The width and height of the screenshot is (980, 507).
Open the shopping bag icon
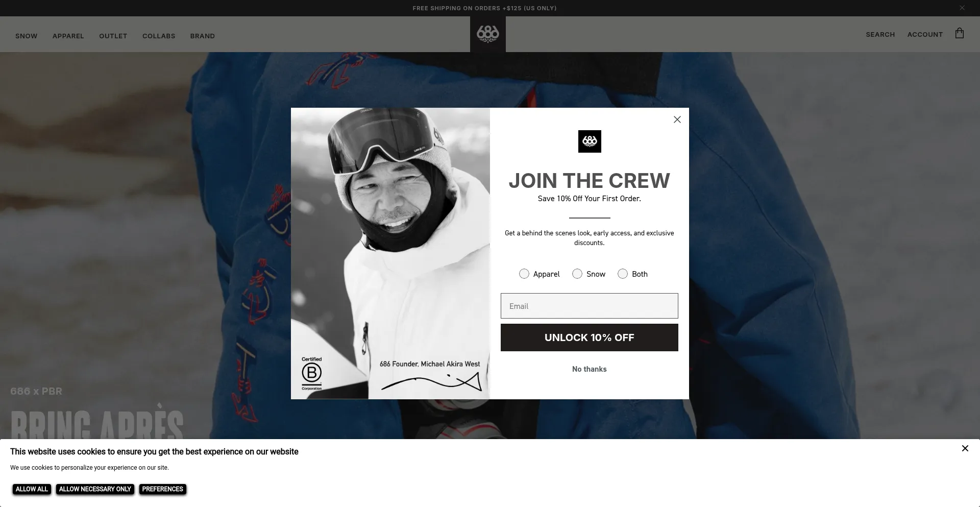(959, 34)
